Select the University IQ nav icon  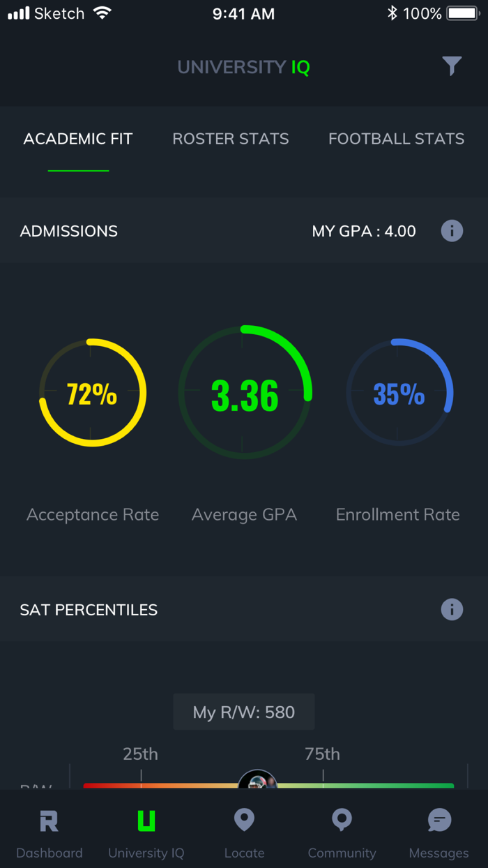click(146, 830)
